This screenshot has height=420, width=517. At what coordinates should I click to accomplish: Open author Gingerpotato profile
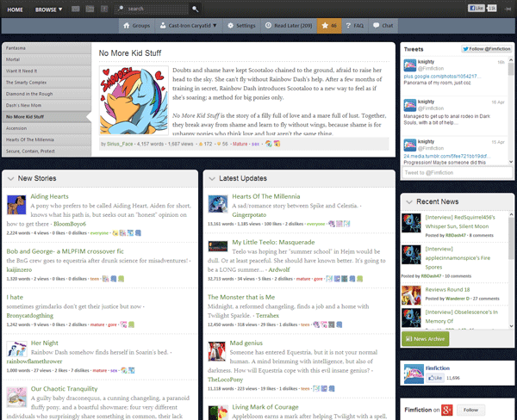click(x=249, y=215)
